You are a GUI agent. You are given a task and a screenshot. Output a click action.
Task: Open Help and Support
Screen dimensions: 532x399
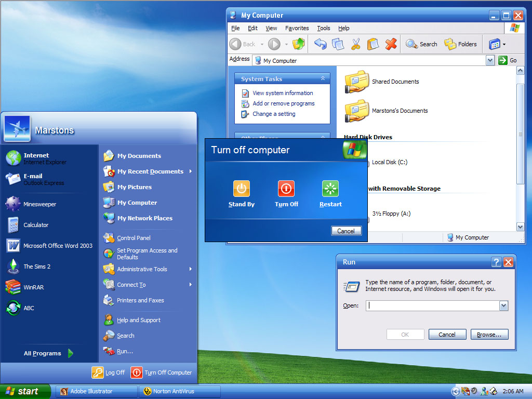(132, 320)
